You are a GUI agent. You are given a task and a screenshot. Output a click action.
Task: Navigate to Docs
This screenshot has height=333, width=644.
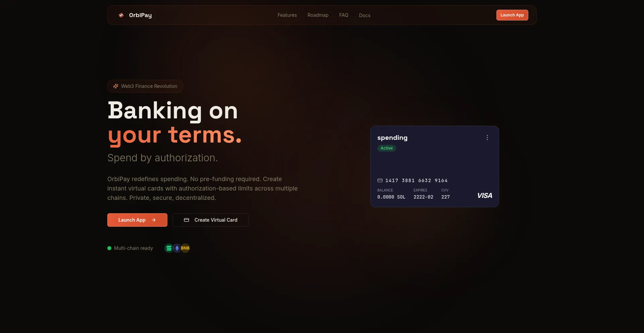(x=365, y=15)
